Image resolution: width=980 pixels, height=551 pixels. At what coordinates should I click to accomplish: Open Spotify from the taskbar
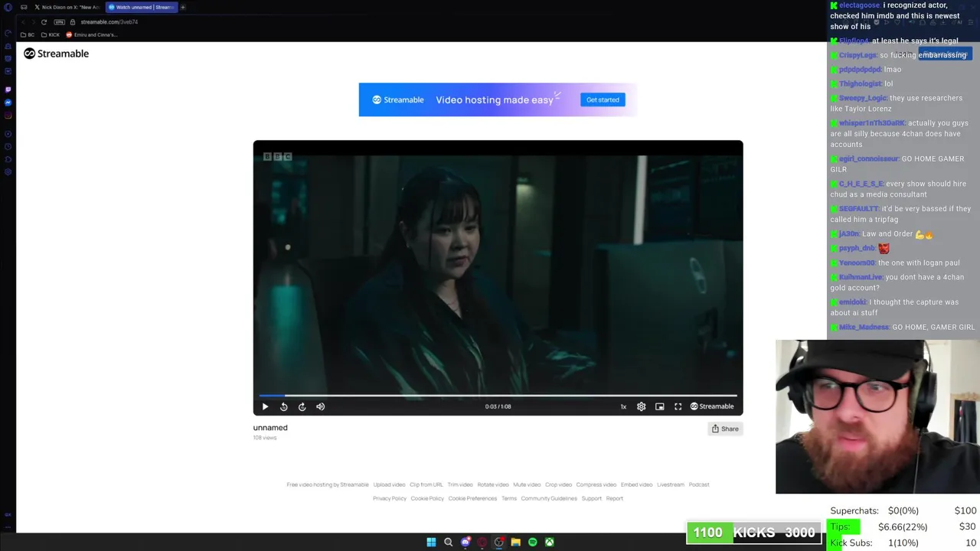click(x=533, y=542)
